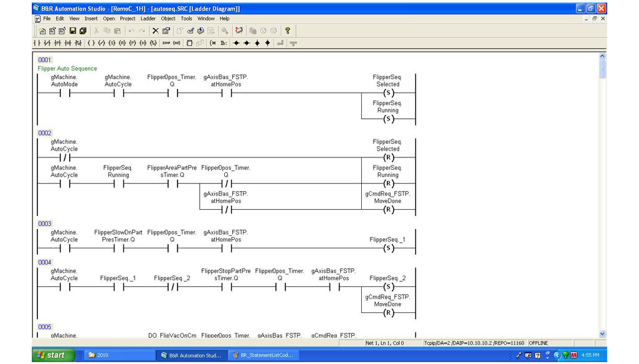Open Help via question mark icon
Viewport: 639px width, 364px height.
point(287,30)
